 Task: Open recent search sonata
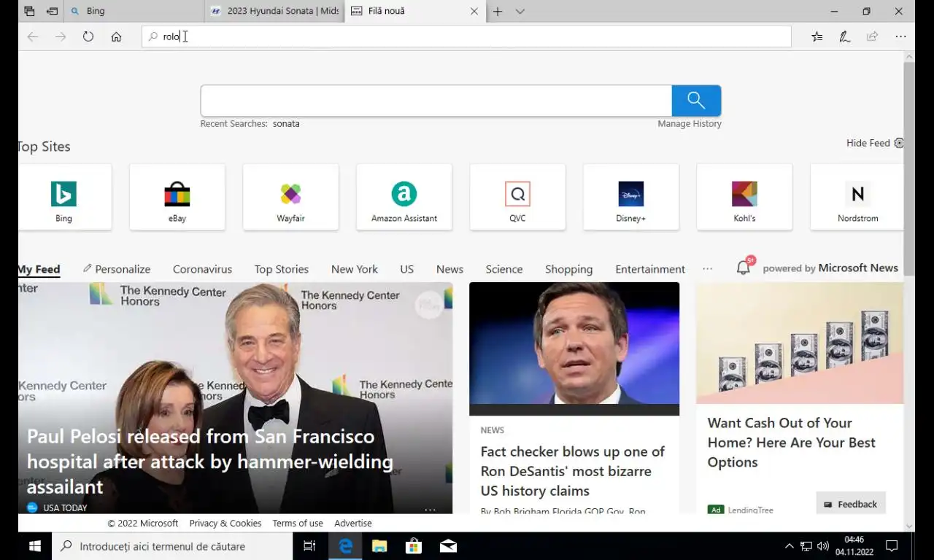point(286,124)
